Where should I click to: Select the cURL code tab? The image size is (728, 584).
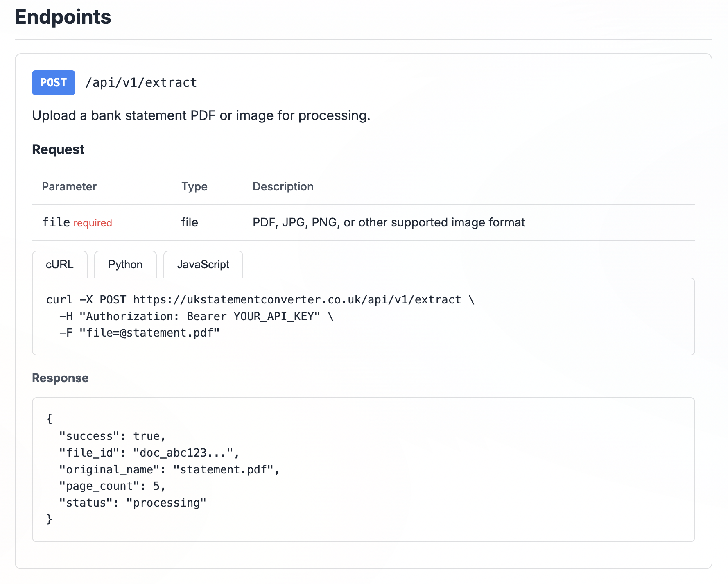[60, 265]
